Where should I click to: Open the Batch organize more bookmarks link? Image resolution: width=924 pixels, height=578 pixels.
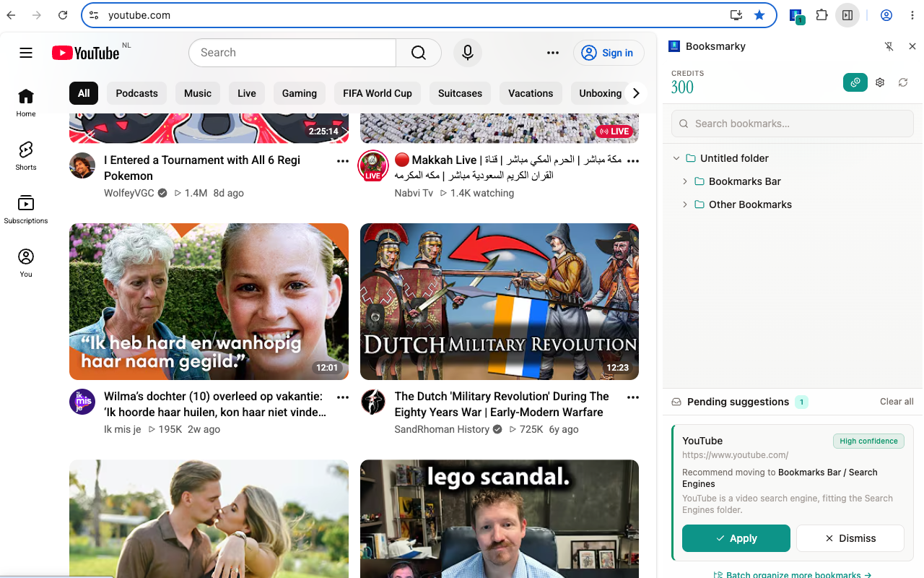point(793,575)
